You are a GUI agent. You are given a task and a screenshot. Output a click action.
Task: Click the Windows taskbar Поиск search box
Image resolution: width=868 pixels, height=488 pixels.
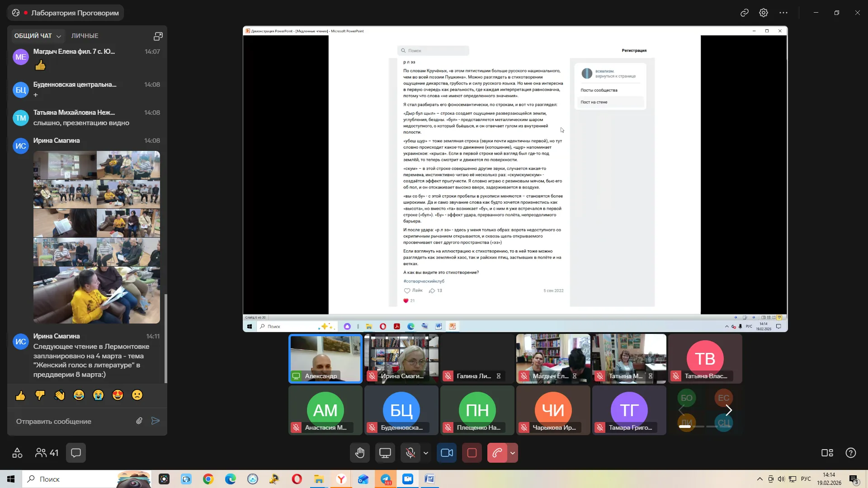[x=86, y=479]
